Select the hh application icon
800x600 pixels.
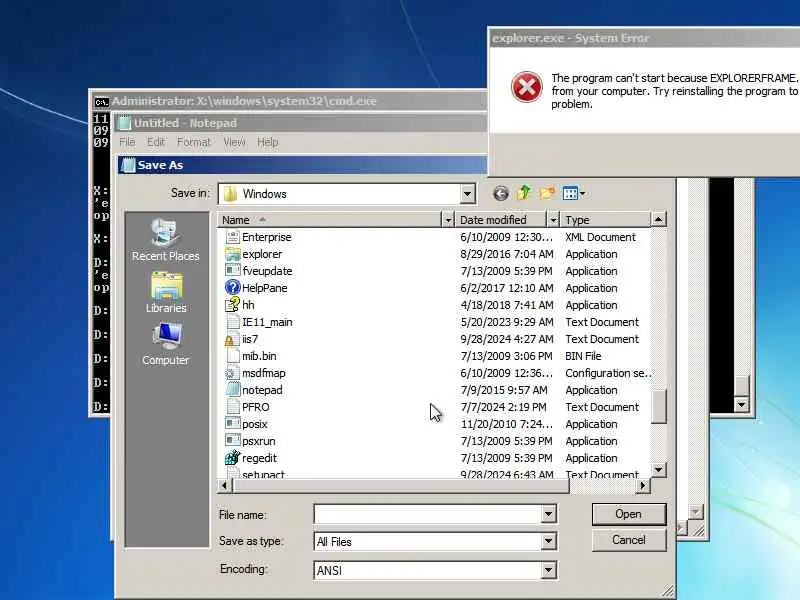pyautogui.click(x=233, y=305)
